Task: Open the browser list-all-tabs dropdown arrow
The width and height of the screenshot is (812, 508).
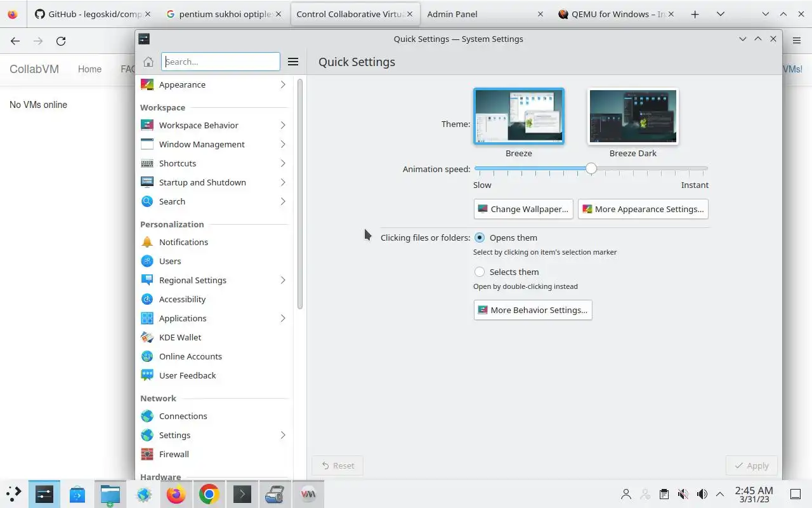Action: (x=720, y=14)
